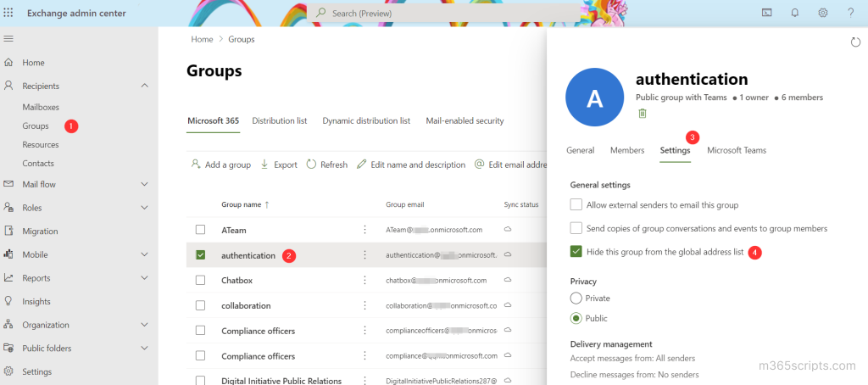
Task: Open the General tab in details panel
Action: pyautogui.click(x=580, y=150)
